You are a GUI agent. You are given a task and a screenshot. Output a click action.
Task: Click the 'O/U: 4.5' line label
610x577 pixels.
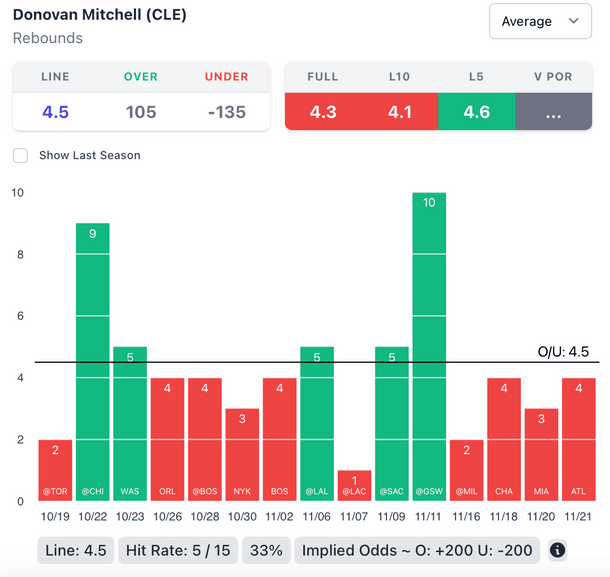pyautogui.click(x=563, y=352)
